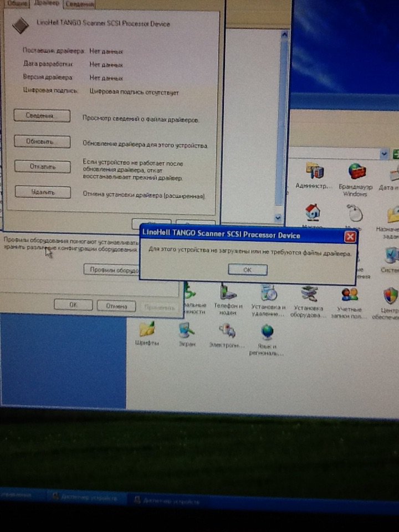399x532 pixels.
Task: Open Установка оборудования icon
Action: tap(308, 301)
